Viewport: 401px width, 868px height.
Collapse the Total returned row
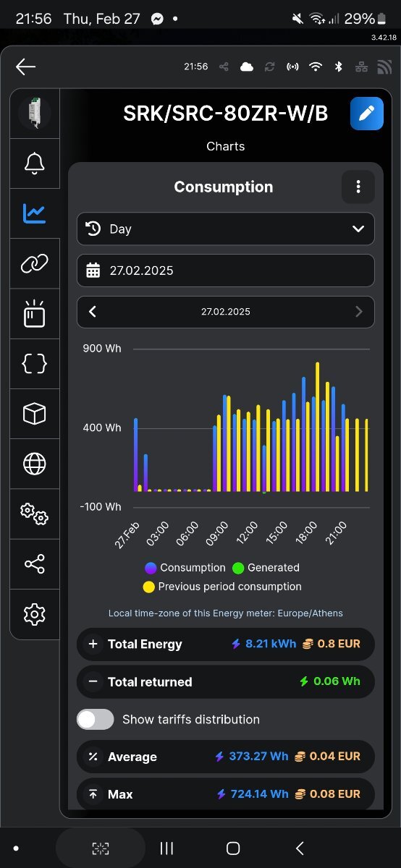point(226,681)
